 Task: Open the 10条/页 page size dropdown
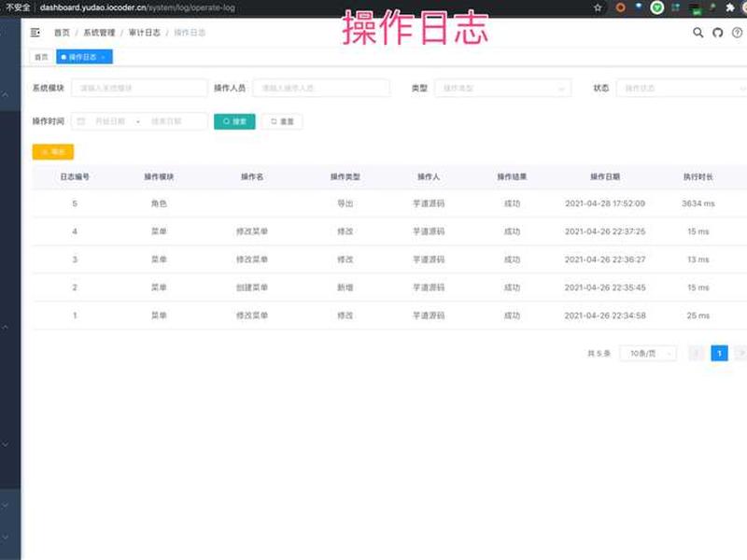[648, 354]
